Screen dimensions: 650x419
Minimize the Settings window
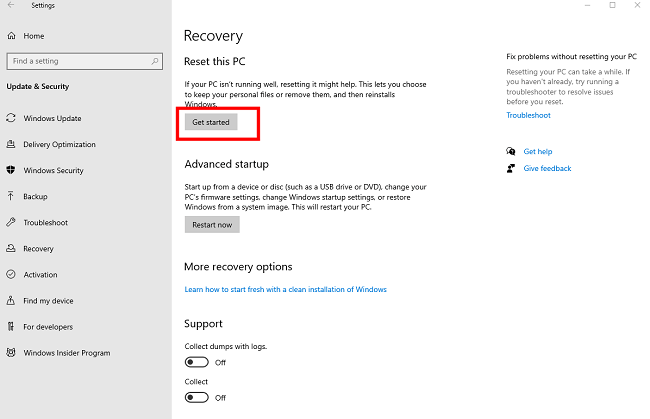pyautogui.click(x=587, y=5)
